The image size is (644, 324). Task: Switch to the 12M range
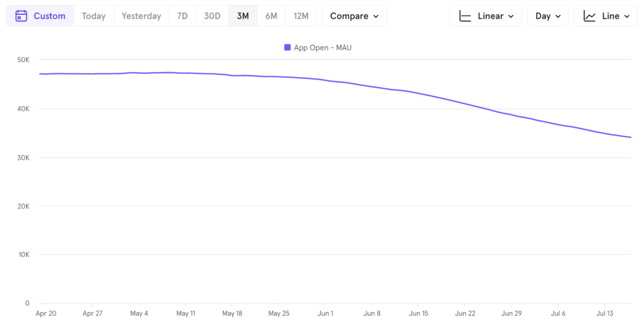pos(301,16)
